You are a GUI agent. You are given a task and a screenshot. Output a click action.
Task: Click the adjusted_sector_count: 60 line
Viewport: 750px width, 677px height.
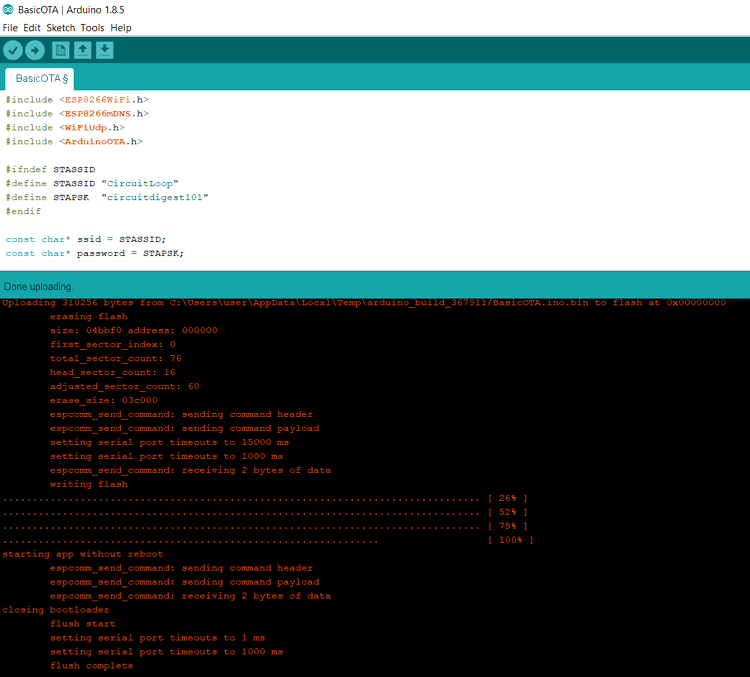(124, 386)
